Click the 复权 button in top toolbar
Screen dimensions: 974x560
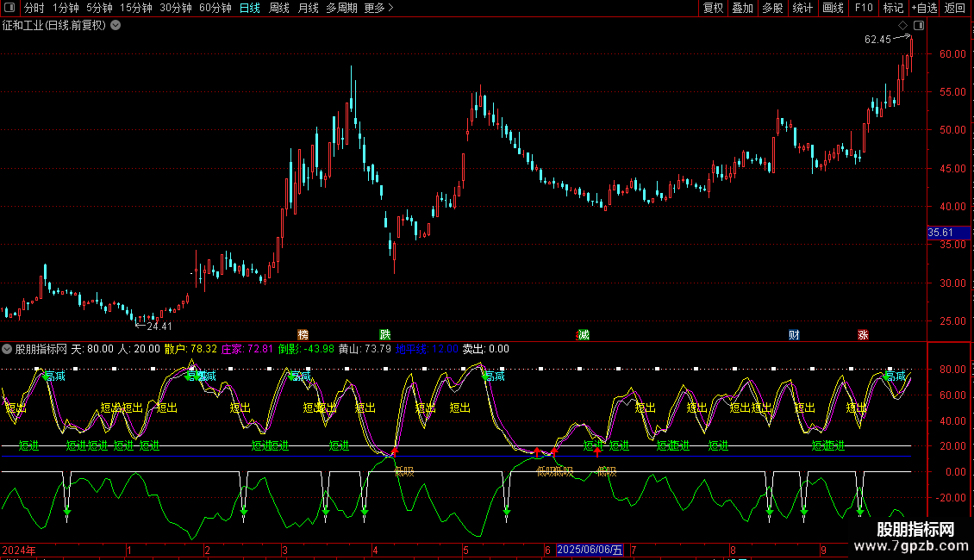tap(713, 8)
